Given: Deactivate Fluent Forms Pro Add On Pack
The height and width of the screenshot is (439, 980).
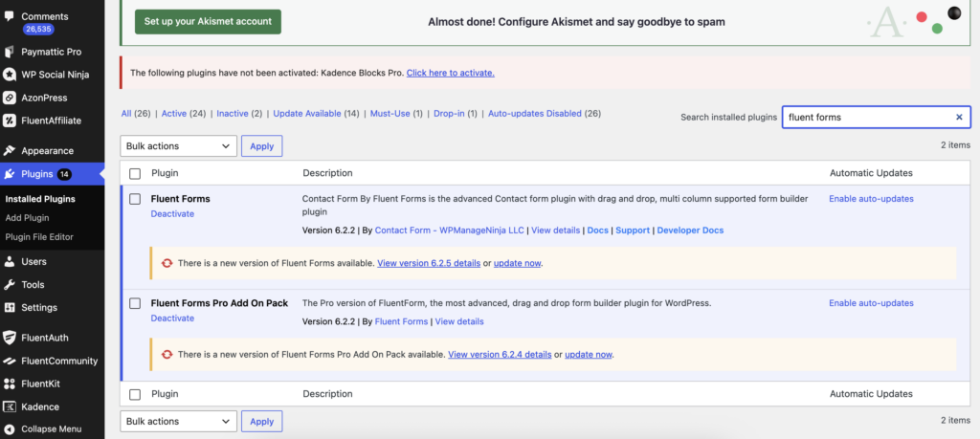Looking at the screenshot, I should (x=172, y=318).
